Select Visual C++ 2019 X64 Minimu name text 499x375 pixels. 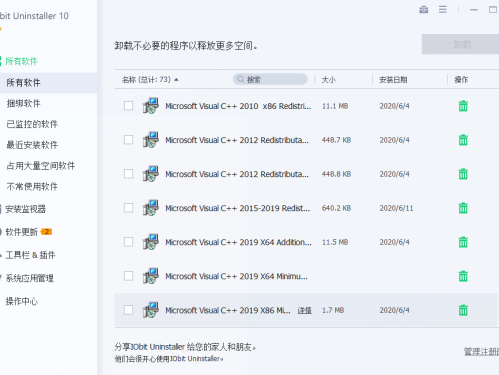click(x=236, y=276)
